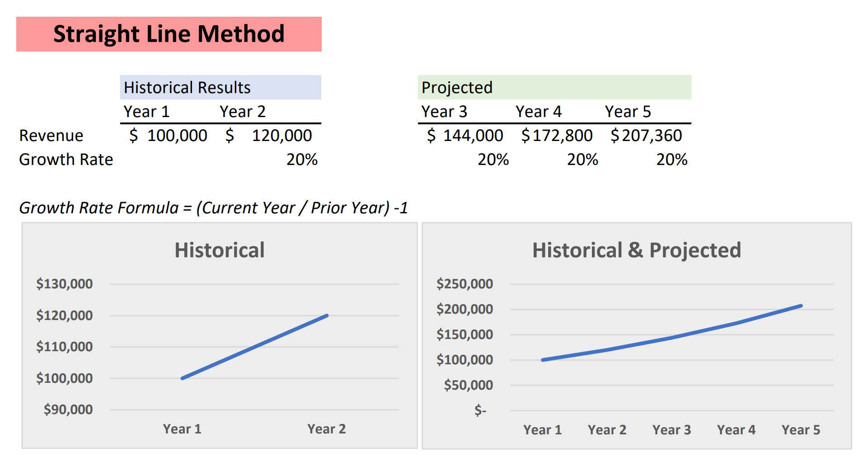Click the Growth Rate row label
This screenshot has height=466, width=868.
click(x=66, y=160)
